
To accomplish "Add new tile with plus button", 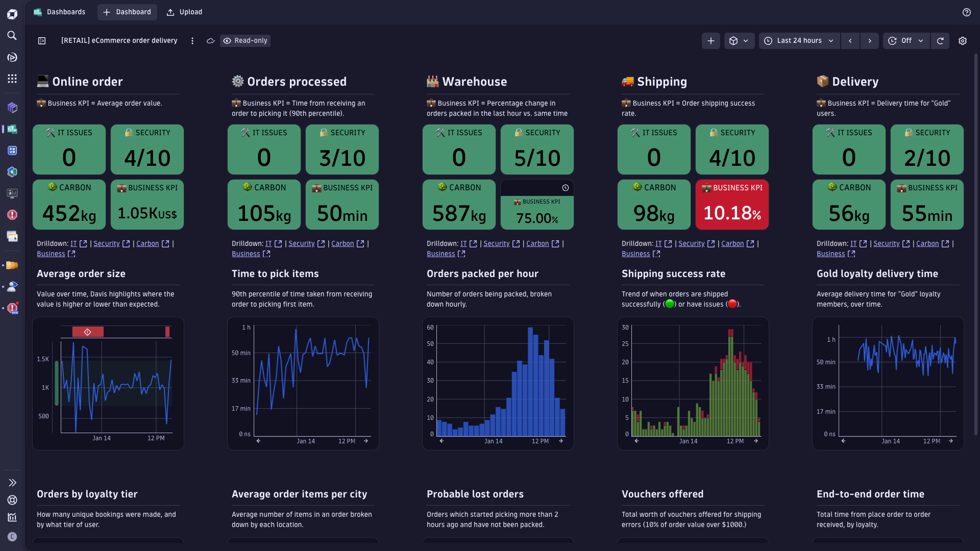I will (x=710, y=41).
